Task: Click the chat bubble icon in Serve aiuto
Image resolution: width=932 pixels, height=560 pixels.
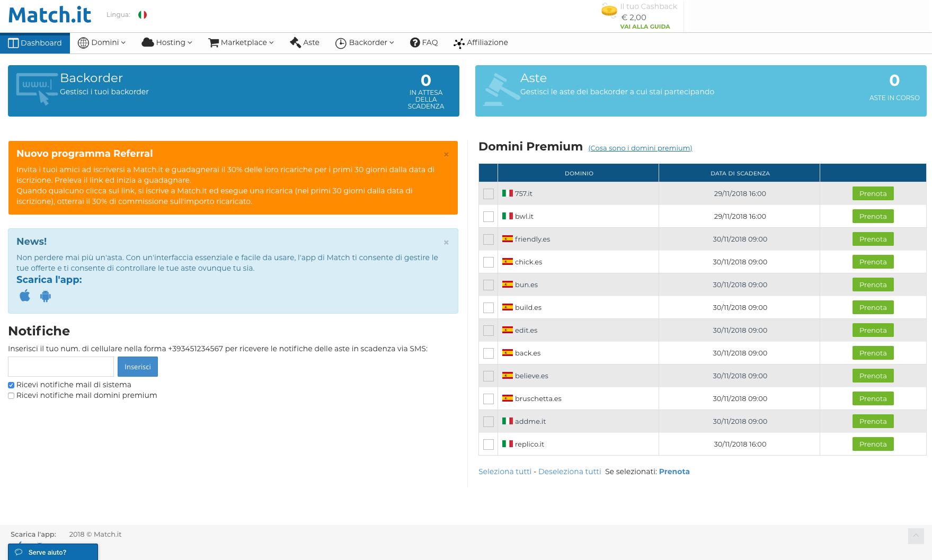Action: click(19, 552)
